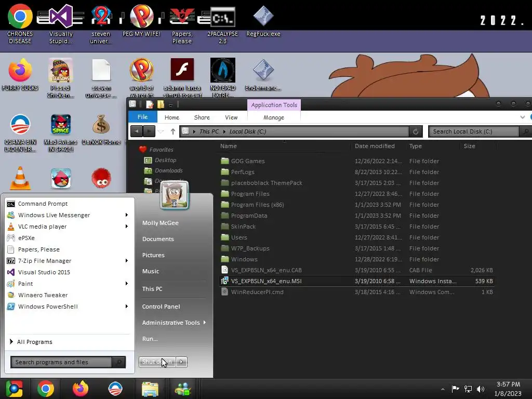532x399 pixels.
Task: Click the explorer Forward arrow
Action: tap(149, 131)
